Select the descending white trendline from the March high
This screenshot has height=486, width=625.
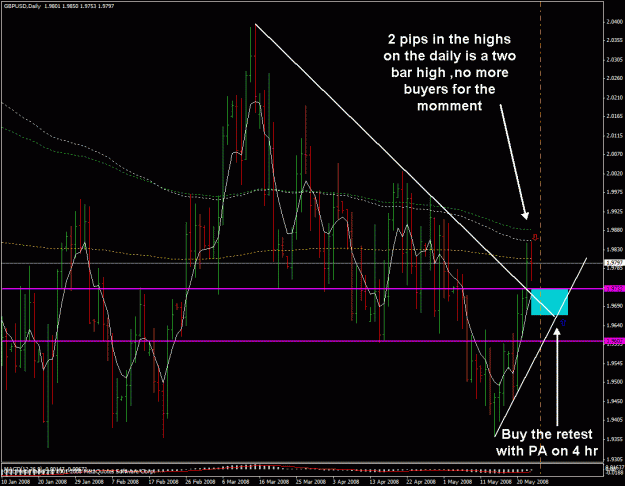pyautogui.click(x=405, y=169)
